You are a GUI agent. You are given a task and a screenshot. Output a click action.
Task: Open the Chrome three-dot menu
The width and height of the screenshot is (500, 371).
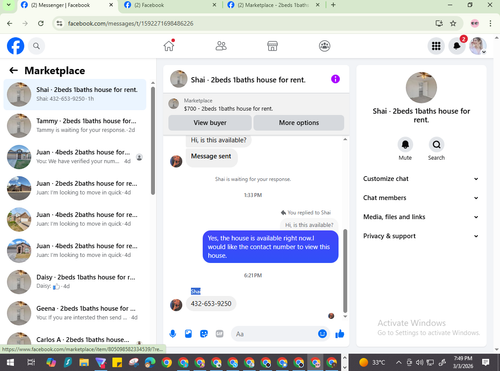490,23
